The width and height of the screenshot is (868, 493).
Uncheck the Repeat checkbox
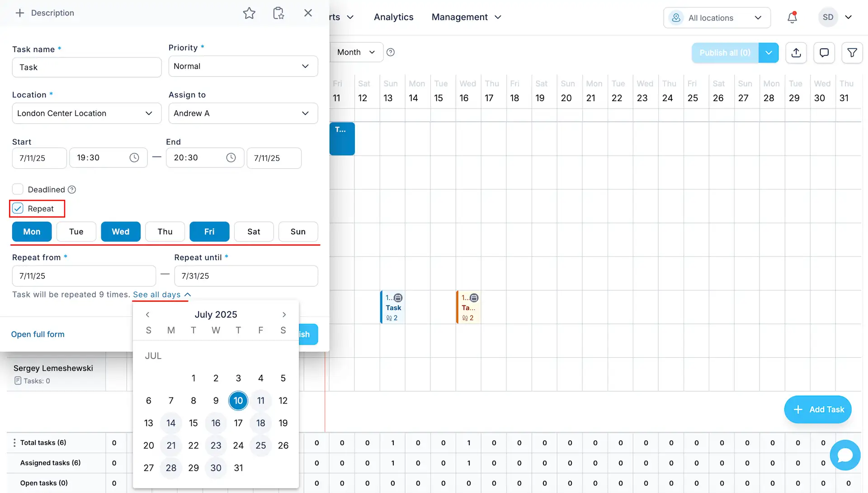[x=18, y=208]
